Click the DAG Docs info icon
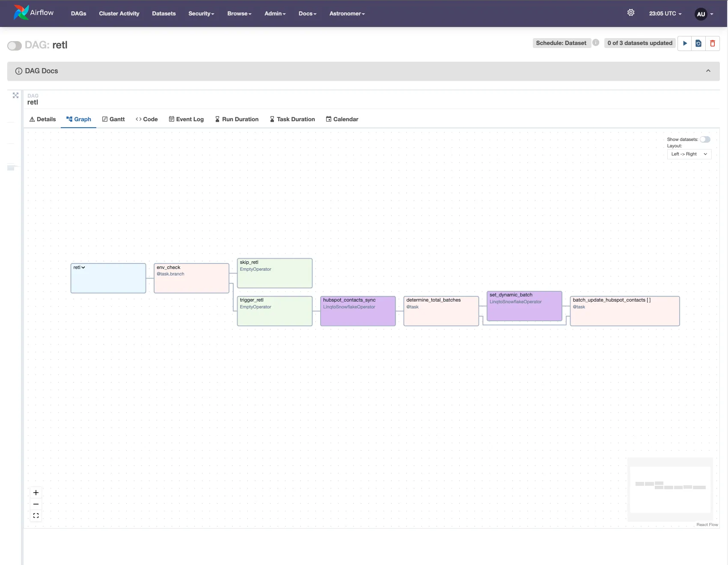 (19, 71)
